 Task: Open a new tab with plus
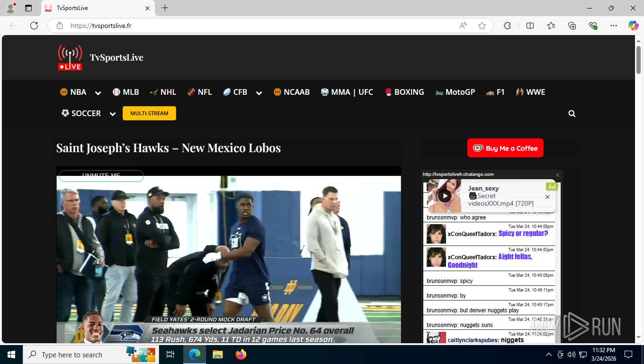tap(165, 8)
